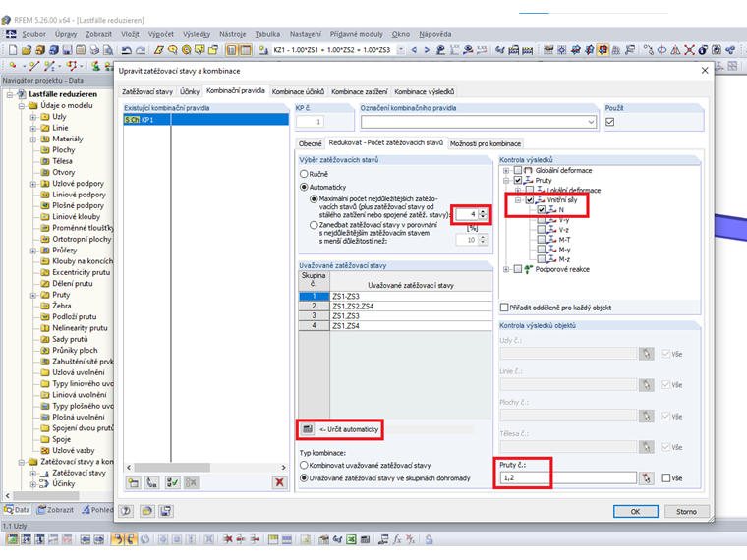Open load combination selector dropdown arrow
Image resolution: width=747 pixels, height=560 pixels.
pos(401,49)
